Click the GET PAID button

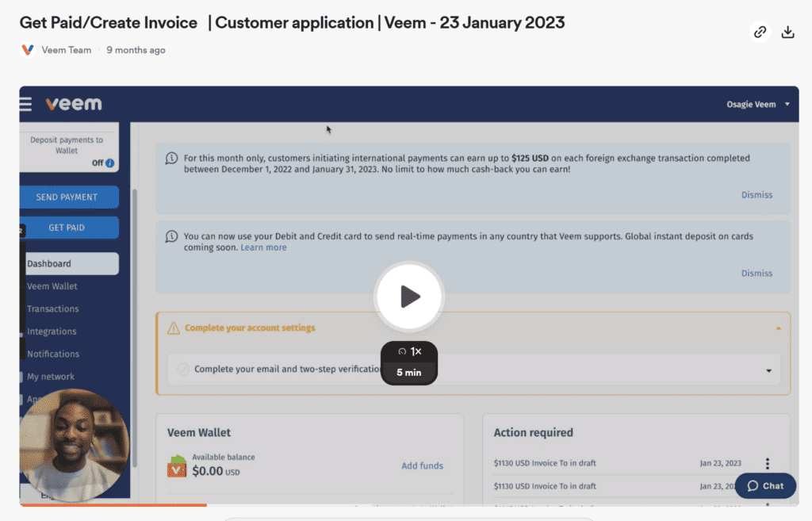click(69, 228)
